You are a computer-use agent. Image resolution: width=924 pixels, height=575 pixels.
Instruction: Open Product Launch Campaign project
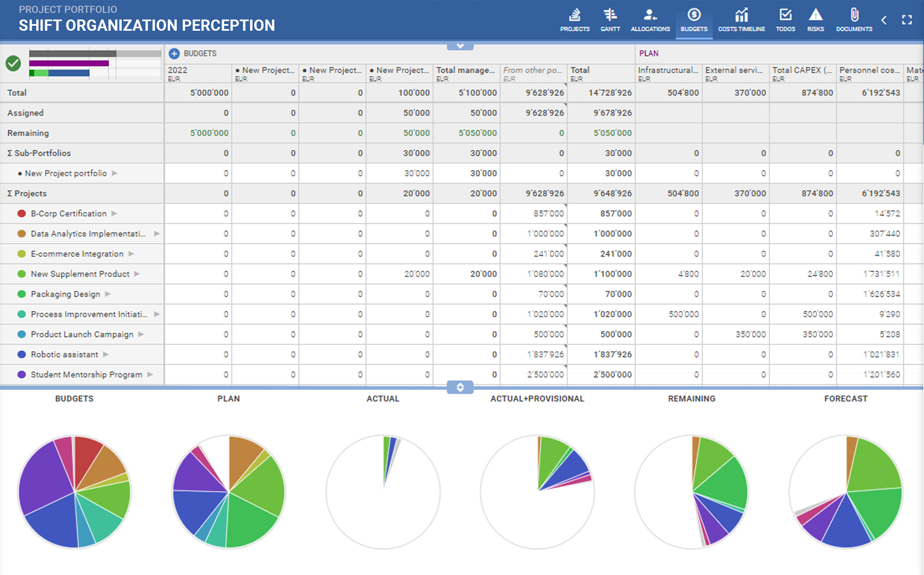pyautogui.click(x=82, y=334)
